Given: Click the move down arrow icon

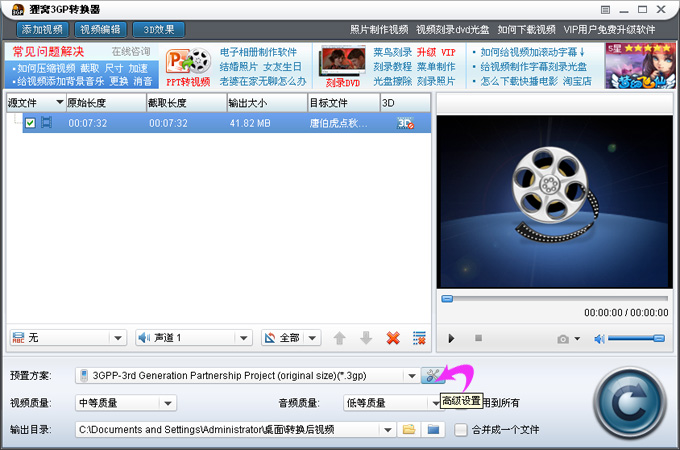Looking at the screenshot, I should (x=366, y=338).
